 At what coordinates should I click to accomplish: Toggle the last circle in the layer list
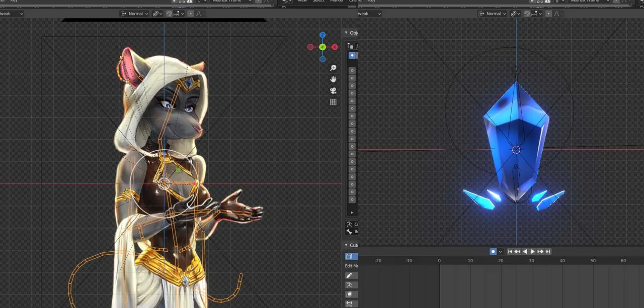(352, 199)
